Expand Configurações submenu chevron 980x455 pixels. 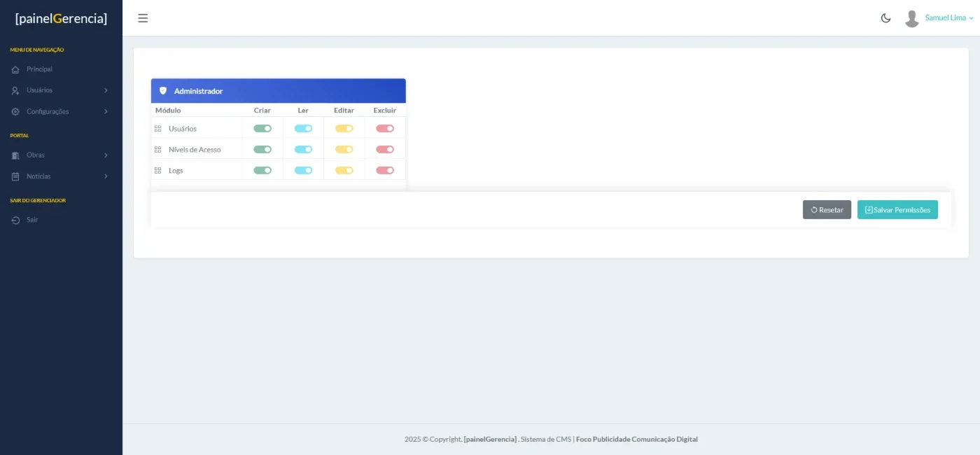point(106,111)
